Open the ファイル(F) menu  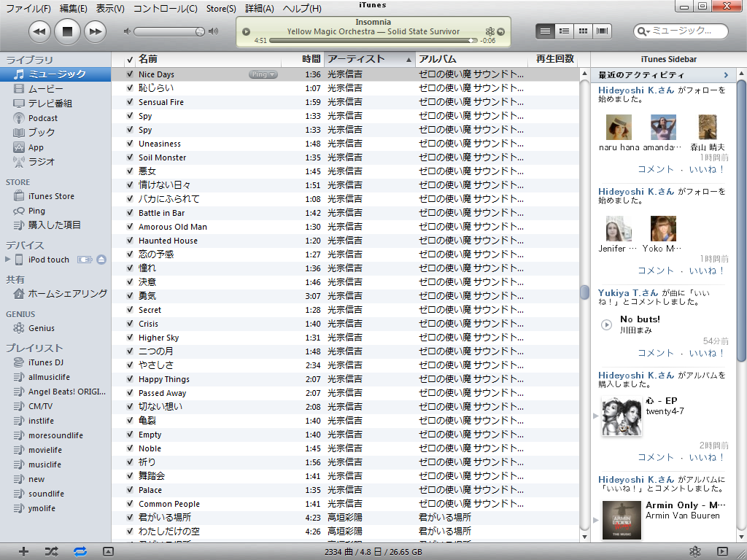(28, 9)
